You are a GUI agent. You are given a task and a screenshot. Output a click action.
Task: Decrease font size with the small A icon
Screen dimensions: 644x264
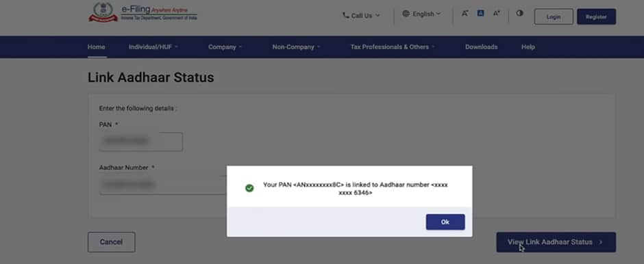465,13
